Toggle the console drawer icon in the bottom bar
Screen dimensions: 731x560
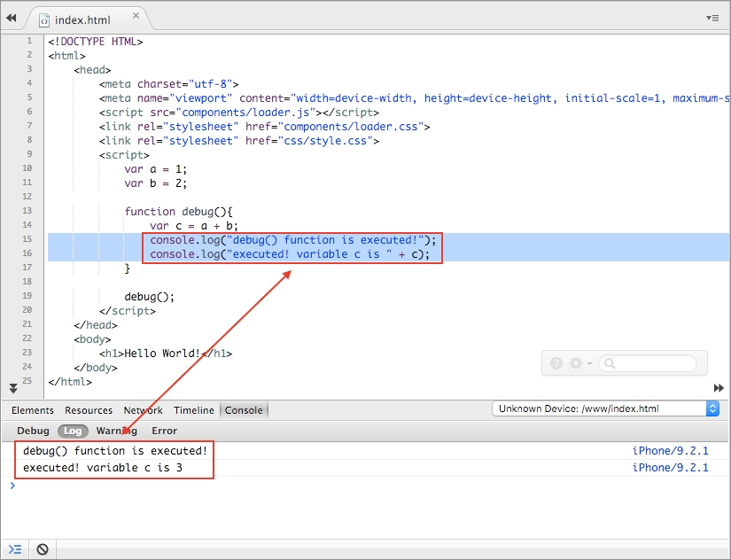[x=15, y=549]
